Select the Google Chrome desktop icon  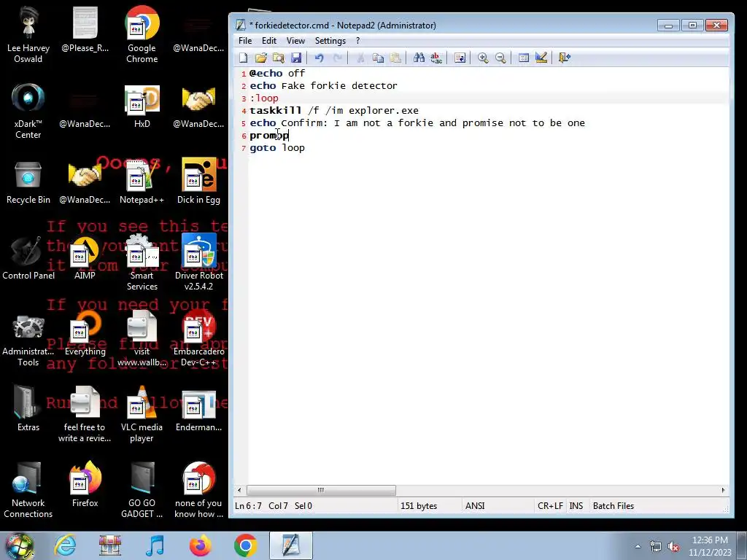point(142,34)
